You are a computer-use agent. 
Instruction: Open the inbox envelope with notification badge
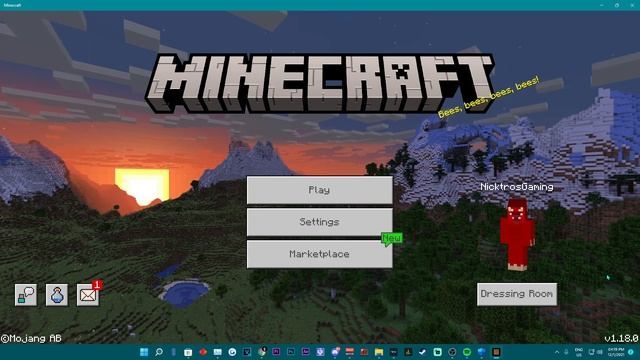88,295
